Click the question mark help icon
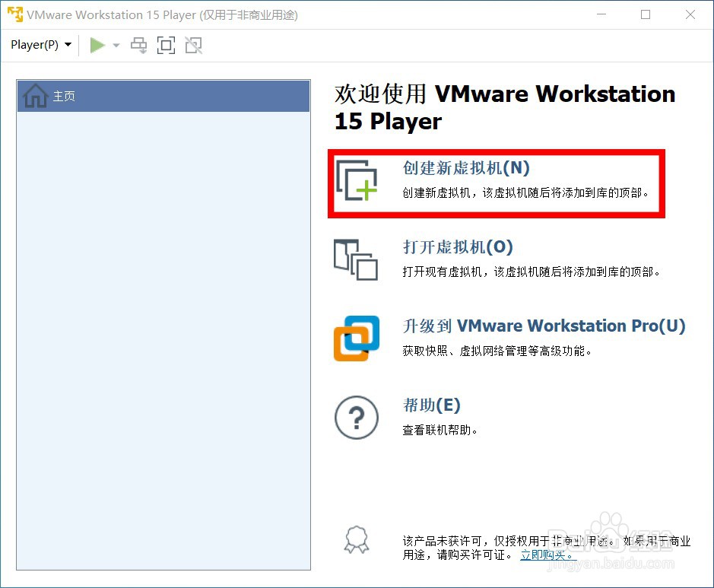714x588 pixels. 357,417
